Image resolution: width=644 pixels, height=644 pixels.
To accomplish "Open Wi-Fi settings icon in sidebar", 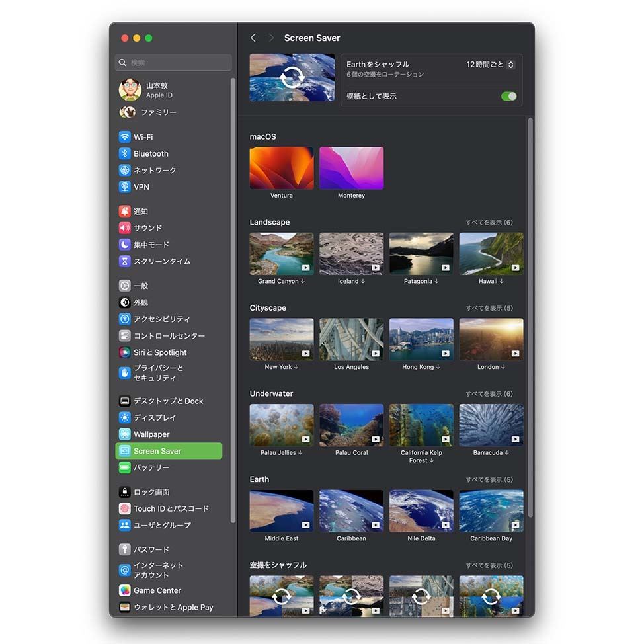I will click(x=124, y=137).
